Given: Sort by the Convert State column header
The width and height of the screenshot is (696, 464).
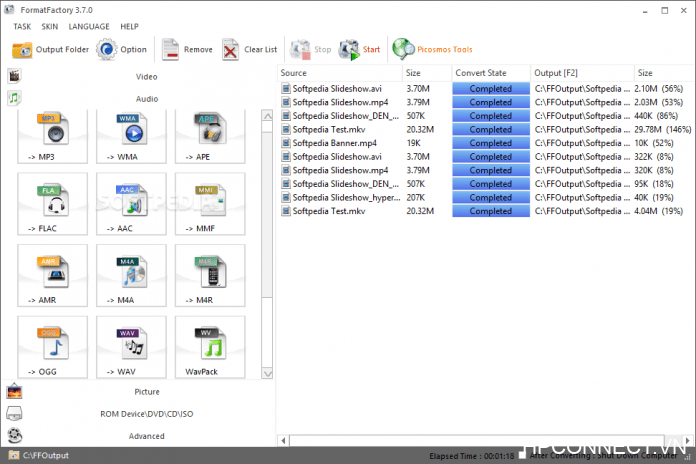Looking at the screenshot, I should click(x=491, y=73).
